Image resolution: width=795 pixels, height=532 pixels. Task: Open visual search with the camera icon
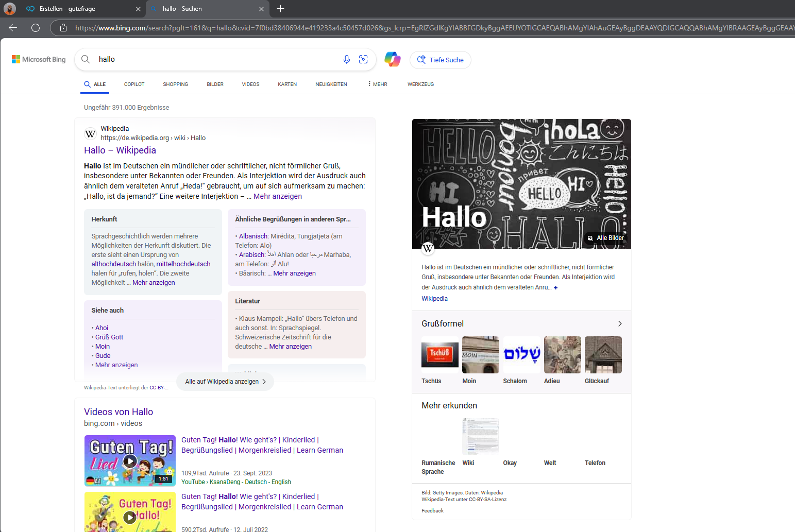[x=363, y=59]
